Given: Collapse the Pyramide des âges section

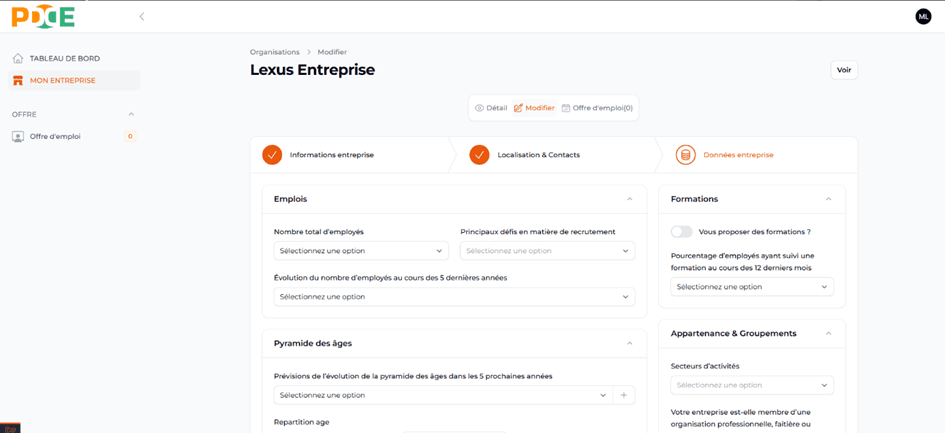Looking at the screenshot, I should [x=629, y=343].
